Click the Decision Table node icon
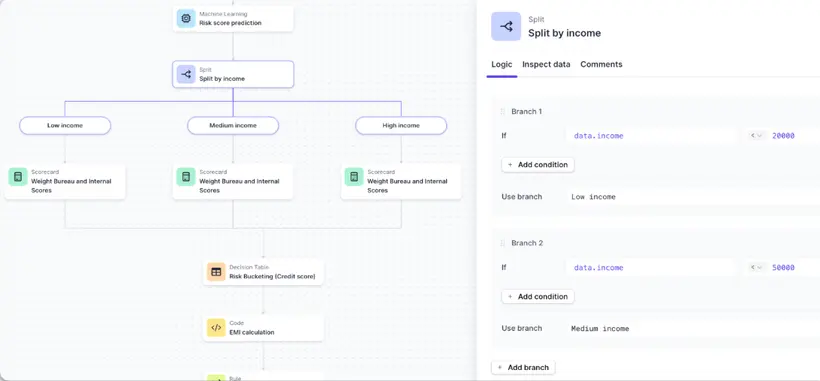The width and height of the screenshot is (820, 381). point(216,272)
